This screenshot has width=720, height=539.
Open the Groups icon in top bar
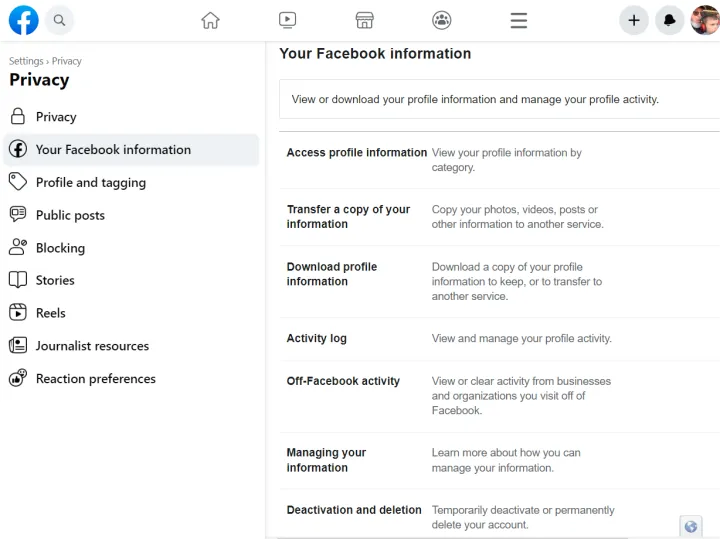coord(441,20)
